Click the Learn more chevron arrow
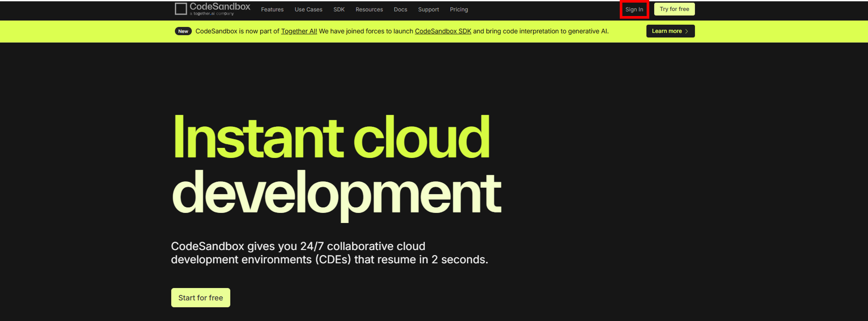Image resolution: width=868 pixels, height=321 pixels. 687,31
